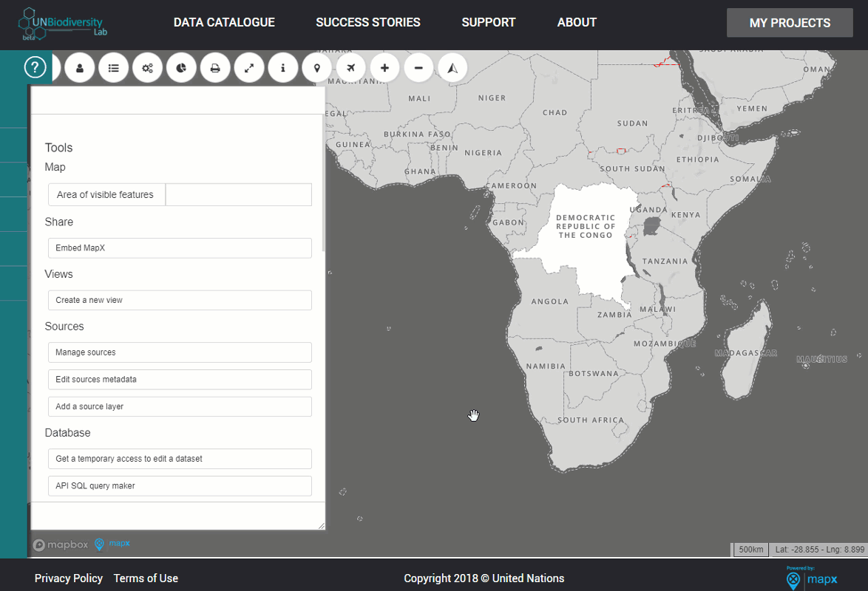Open the gears tools icon
Image resolution: width=868 pixels, height=591 pixels.
147,68
